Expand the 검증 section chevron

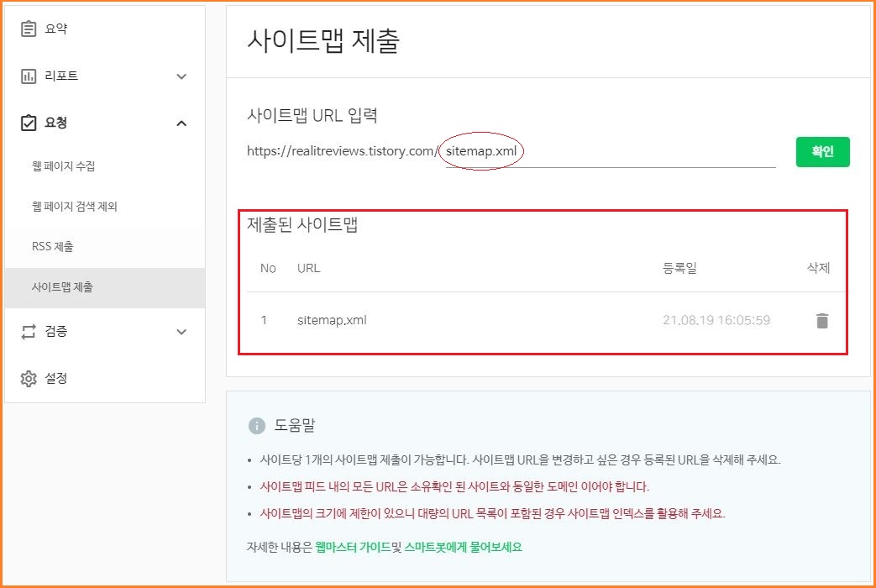coord(181,332)
